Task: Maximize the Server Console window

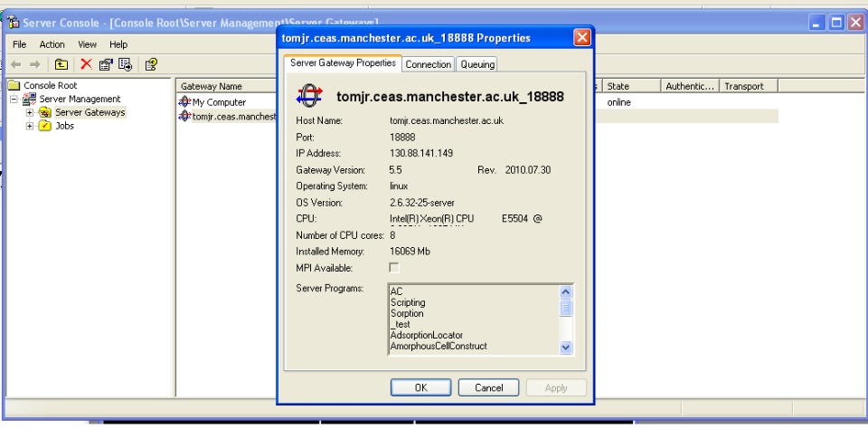Action: [836, 23]
